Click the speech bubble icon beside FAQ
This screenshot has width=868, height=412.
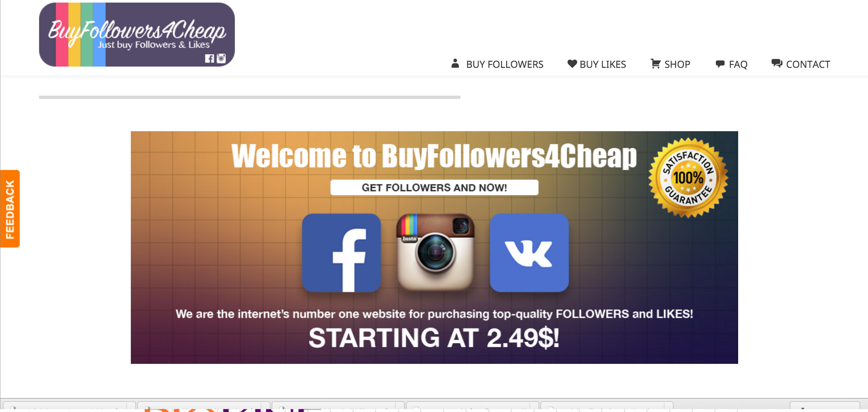(720, 64)
